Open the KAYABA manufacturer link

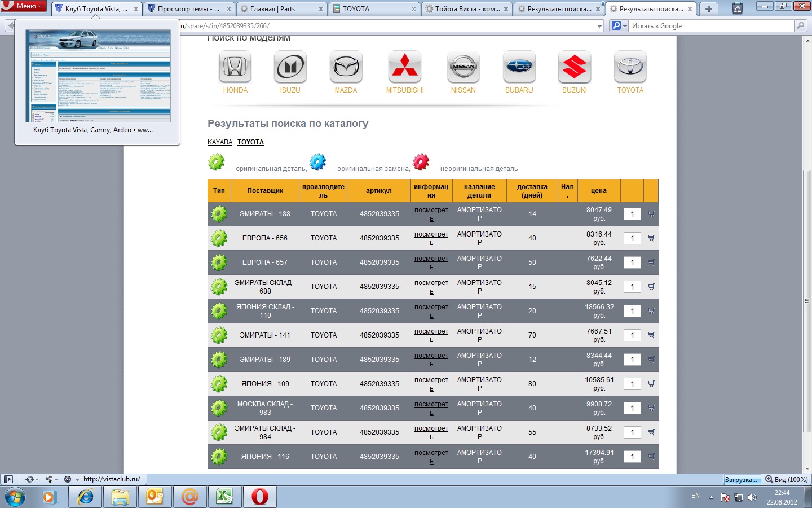pyautogui.click(x=220, y=142)
